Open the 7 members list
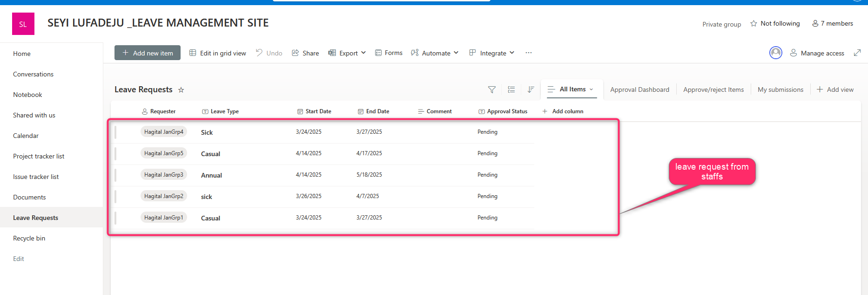Image resolution: width=868 pixels, height=295 pixels. 833,23
